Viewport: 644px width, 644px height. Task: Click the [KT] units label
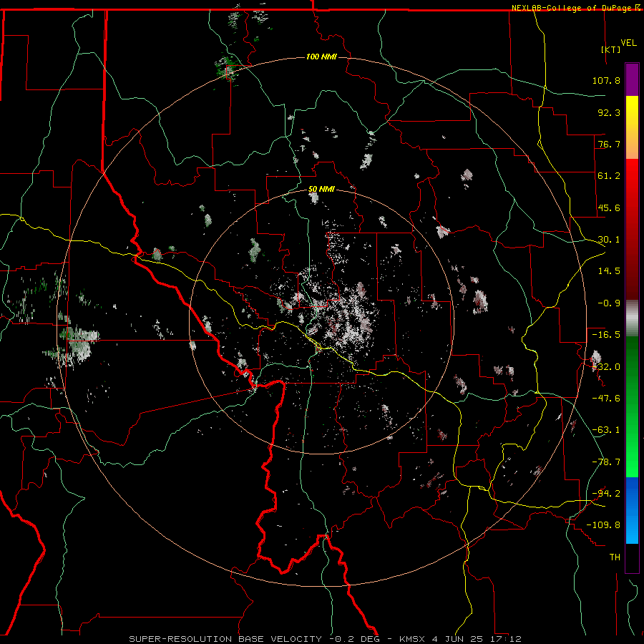tap(611, 49)
